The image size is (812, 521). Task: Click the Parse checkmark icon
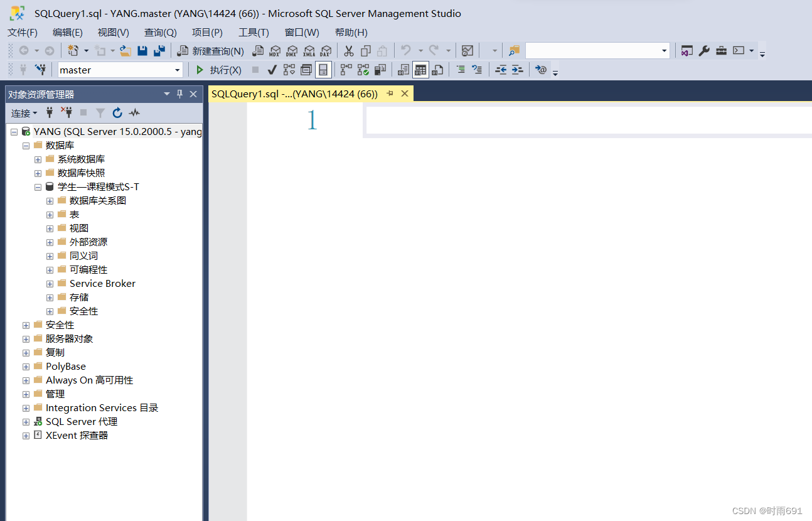point(272,70)
